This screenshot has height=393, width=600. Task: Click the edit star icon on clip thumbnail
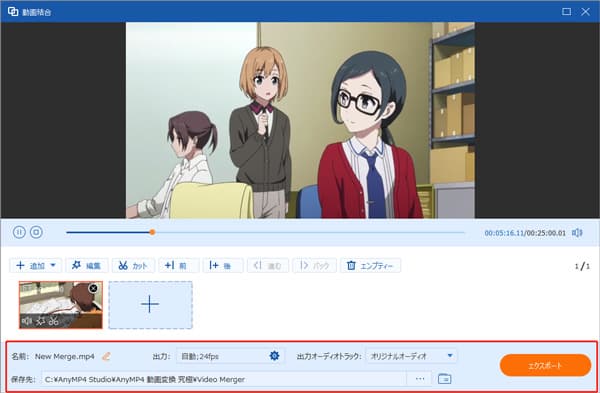[40, 321]
